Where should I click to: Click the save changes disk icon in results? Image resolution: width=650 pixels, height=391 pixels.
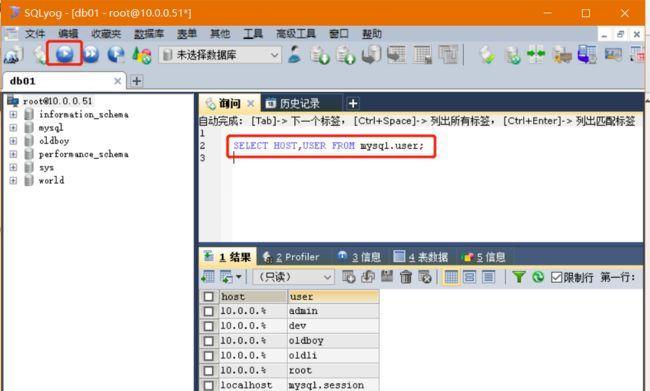click(387, 277)
